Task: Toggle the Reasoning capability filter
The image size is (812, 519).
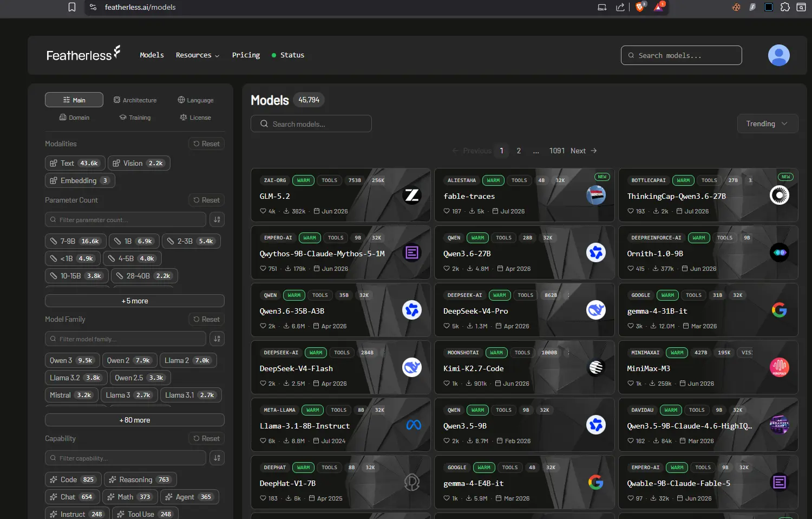Action: tap(140, 479)
